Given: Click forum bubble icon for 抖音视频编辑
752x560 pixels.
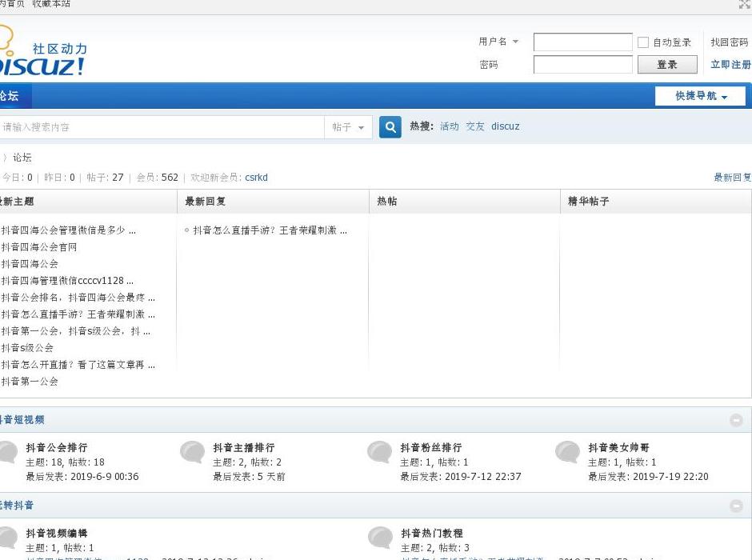Looking at the screenshot, I should coord(9,538).
